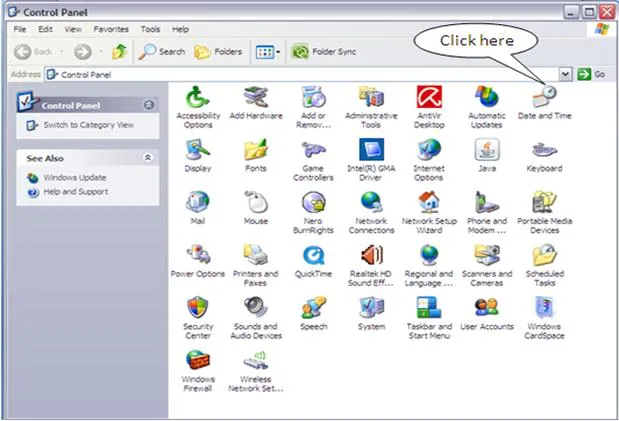The width and height of the screenshot is (619, 421).
Task: Click the Windows Update link
Action: (x=75, y=177)
